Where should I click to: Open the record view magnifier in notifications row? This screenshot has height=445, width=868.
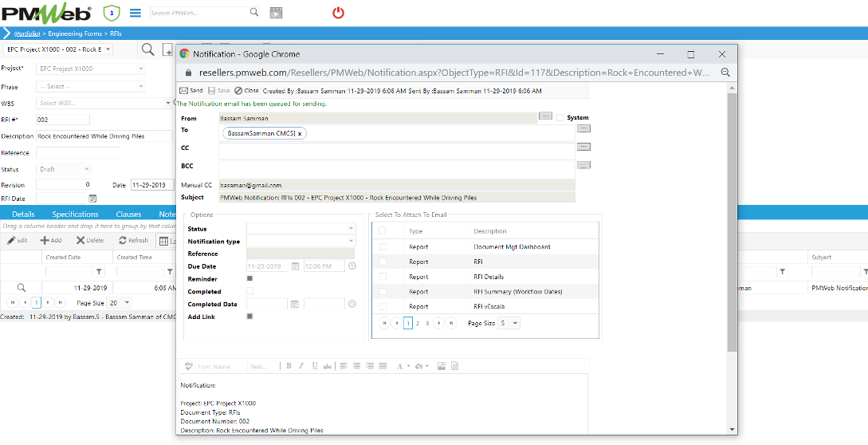point(21,288)
